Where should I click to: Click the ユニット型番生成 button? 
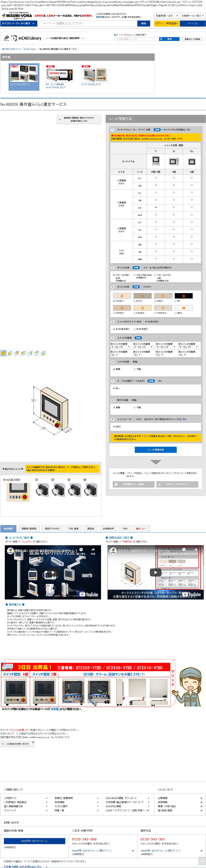(155, 450)
